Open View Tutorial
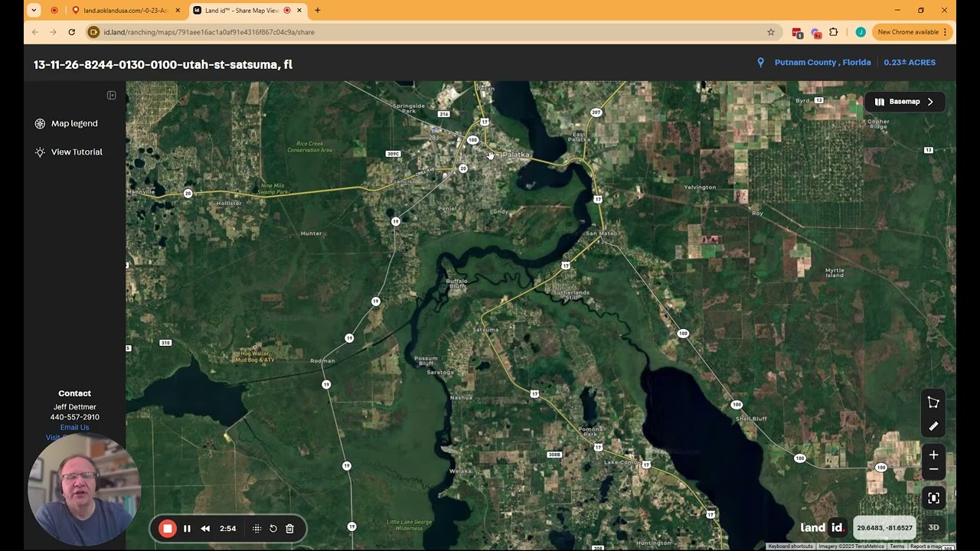The image size is (980, 551). coord(69,152)
